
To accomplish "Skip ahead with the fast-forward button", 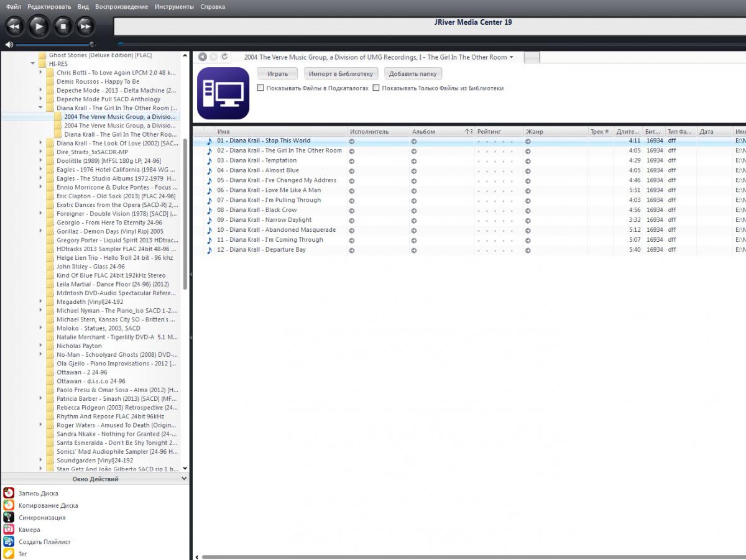I will [85, 26].
